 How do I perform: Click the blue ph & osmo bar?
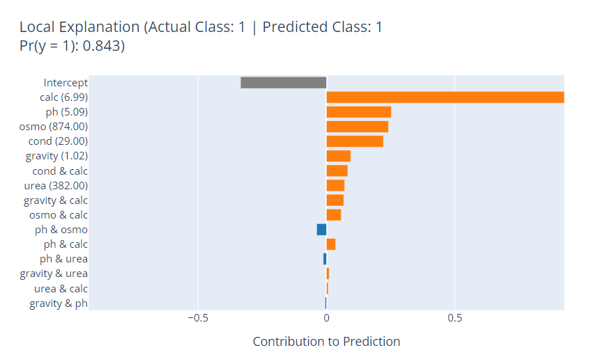321,230
